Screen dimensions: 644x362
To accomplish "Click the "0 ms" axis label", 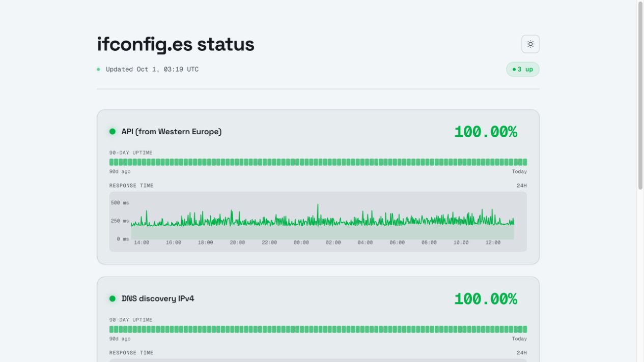I will [123, 239].
